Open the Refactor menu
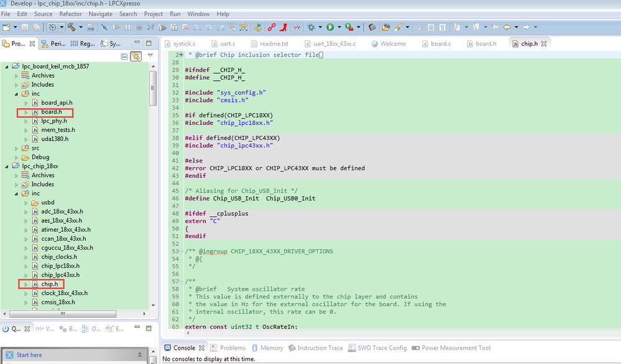This screenshot has width=621, height=364. point(70,14)
